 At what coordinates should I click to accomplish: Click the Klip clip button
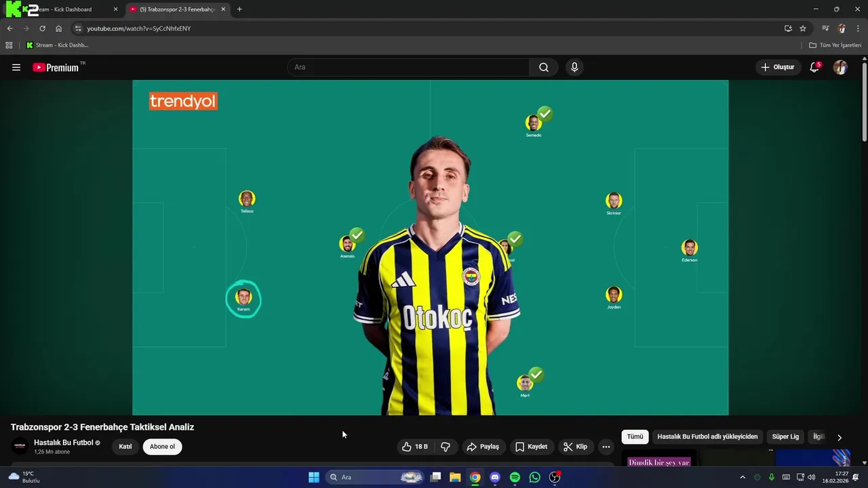tap(575, 447)
